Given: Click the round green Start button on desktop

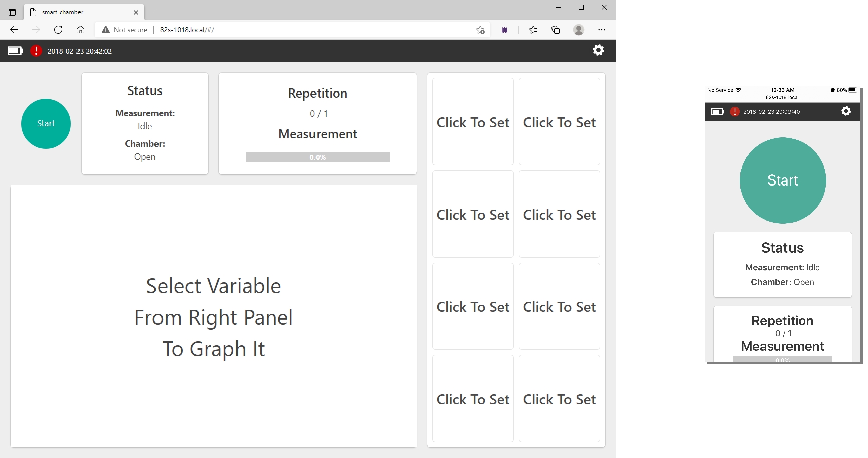Looking at the screenshot, I should pos(46,124).
